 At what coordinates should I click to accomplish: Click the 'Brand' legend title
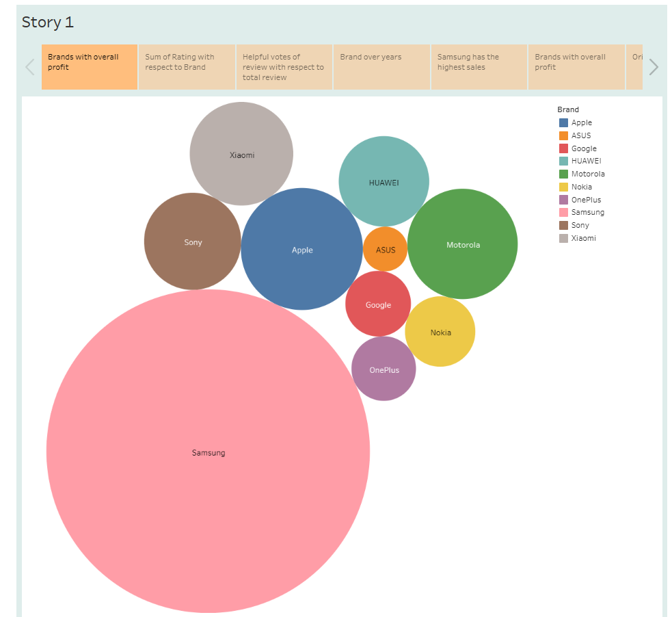tap(567, 109)
